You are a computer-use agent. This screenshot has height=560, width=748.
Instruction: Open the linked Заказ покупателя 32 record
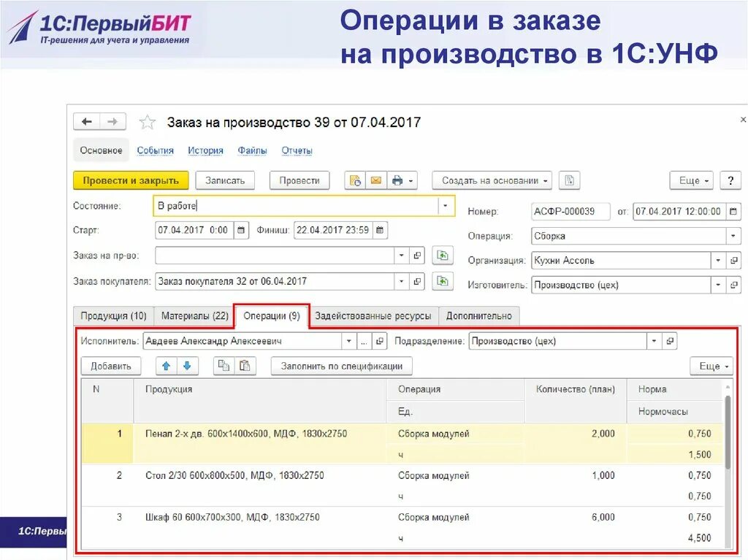click(417, 281)
